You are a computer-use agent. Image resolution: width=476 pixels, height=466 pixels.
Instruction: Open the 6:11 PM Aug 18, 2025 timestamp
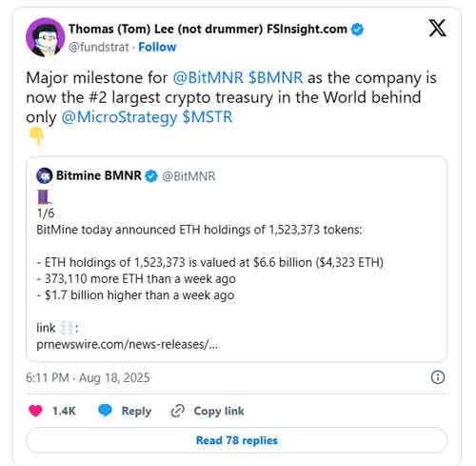pyautogui.click(x=88, y=377)
